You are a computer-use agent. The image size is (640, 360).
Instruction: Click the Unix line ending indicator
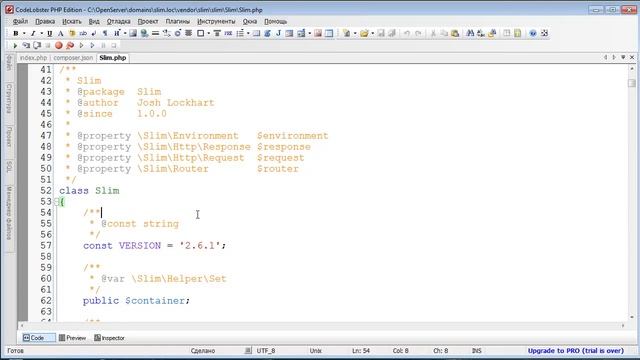(316, 351)
